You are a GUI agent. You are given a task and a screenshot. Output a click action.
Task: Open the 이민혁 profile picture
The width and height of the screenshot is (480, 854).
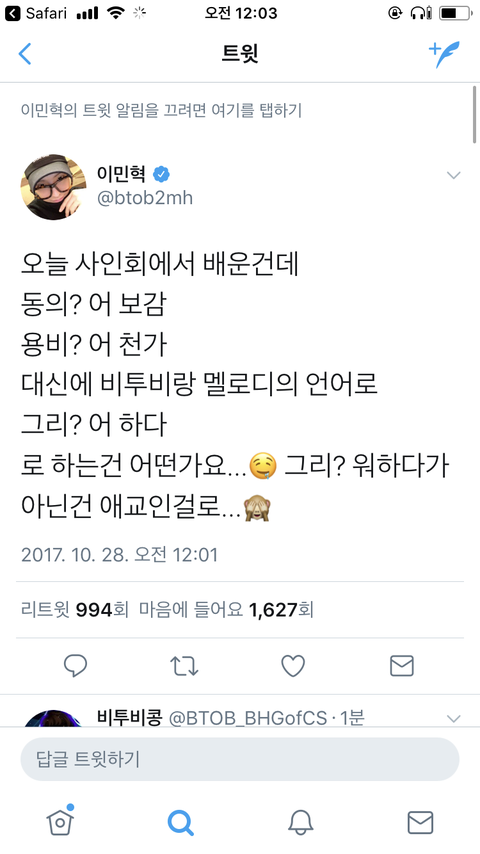[53, 186]
